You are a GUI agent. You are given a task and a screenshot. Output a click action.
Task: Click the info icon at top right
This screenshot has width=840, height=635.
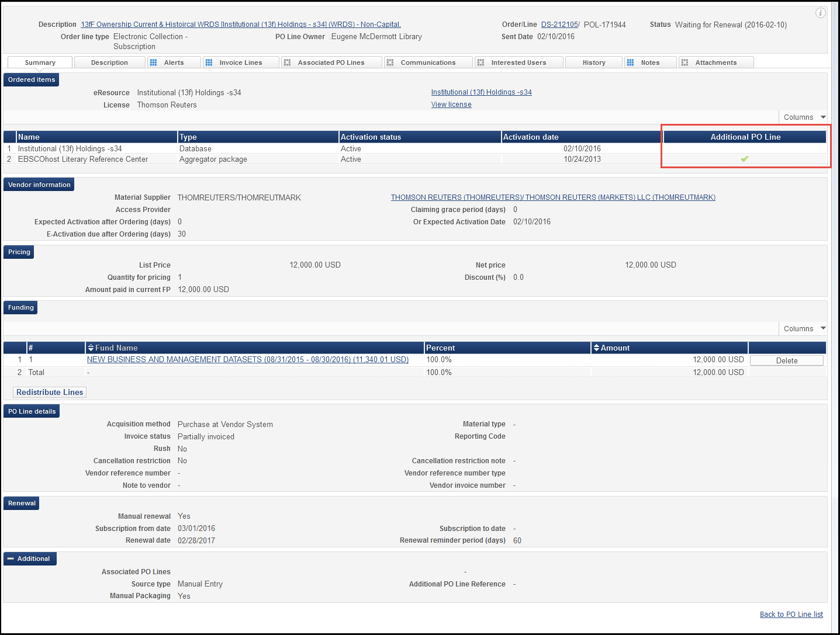pyautogui.click(x=821, y=13)
